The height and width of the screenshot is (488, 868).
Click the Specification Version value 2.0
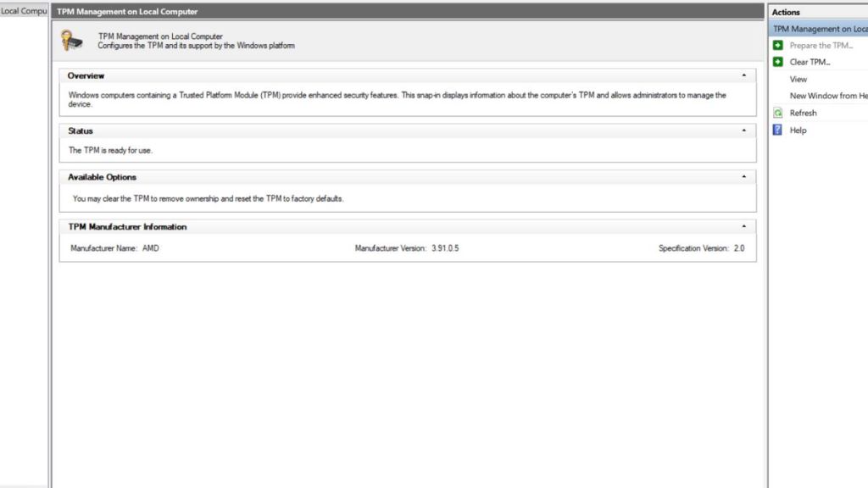739,248
